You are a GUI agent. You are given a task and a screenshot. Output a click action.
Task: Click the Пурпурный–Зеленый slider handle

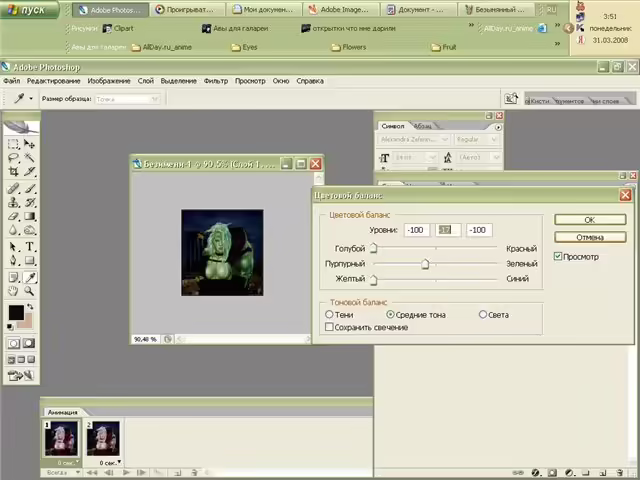(425, 264)
